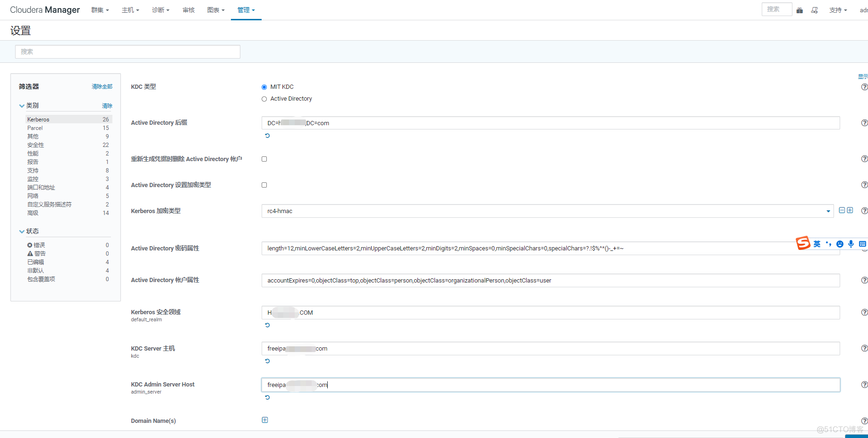Show help for Kerberos security realm

point(864,312)
